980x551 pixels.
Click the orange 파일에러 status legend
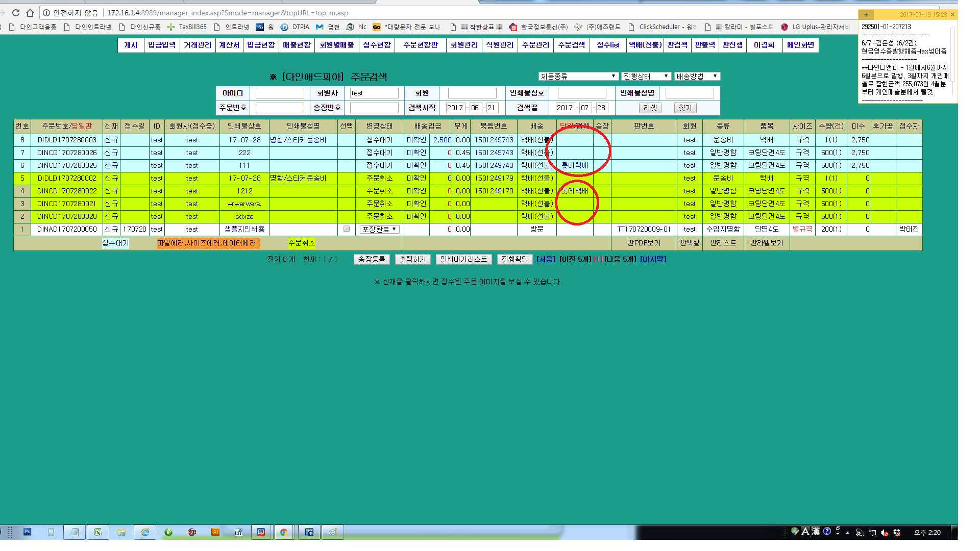click(208, 243)
